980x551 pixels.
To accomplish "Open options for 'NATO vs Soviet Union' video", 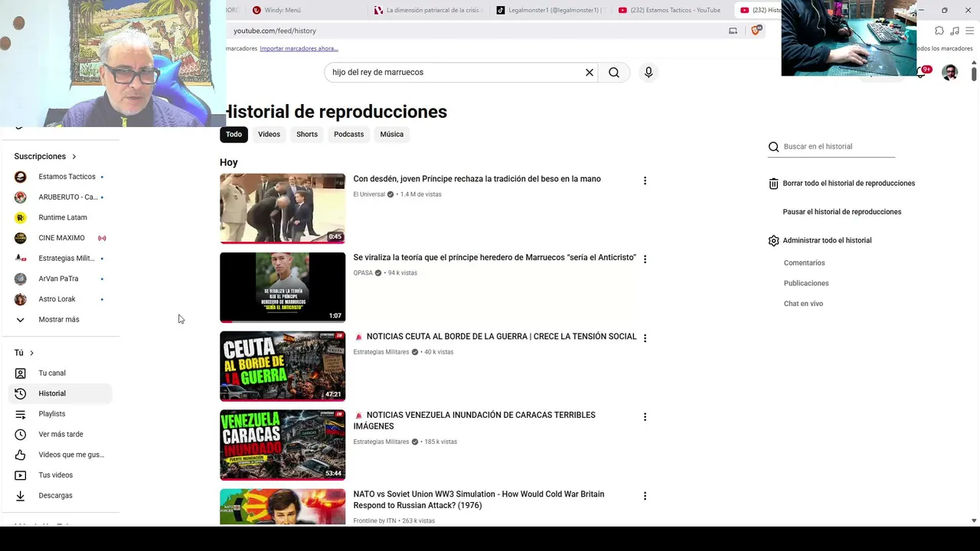I will click(645, 496).
